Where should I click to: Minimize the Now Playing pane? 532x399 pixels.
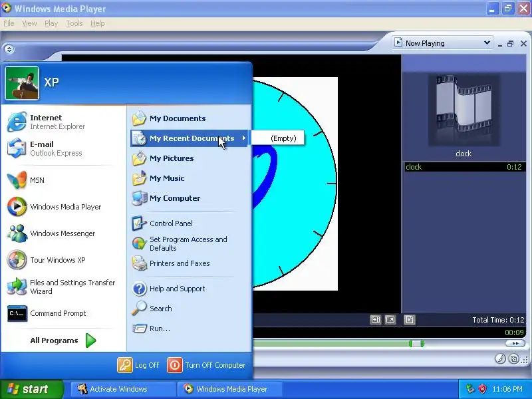[x=500, y=44]
